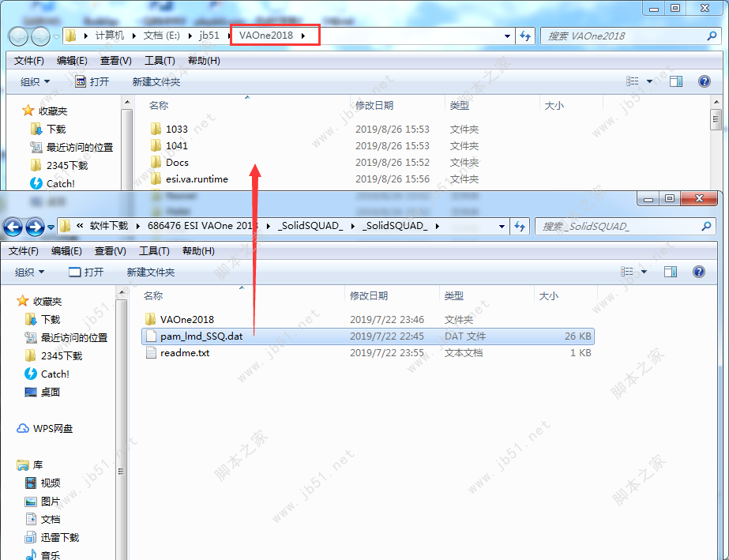Click 打开 button in VAOne2018 window
This screenshot has width=729, height=560.
[x=92, y=81]
